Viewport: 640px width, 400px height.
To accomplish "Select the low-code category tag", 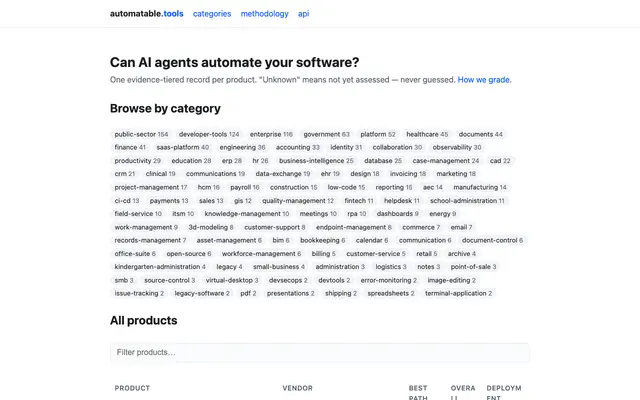I will click(x=346, y=187).
